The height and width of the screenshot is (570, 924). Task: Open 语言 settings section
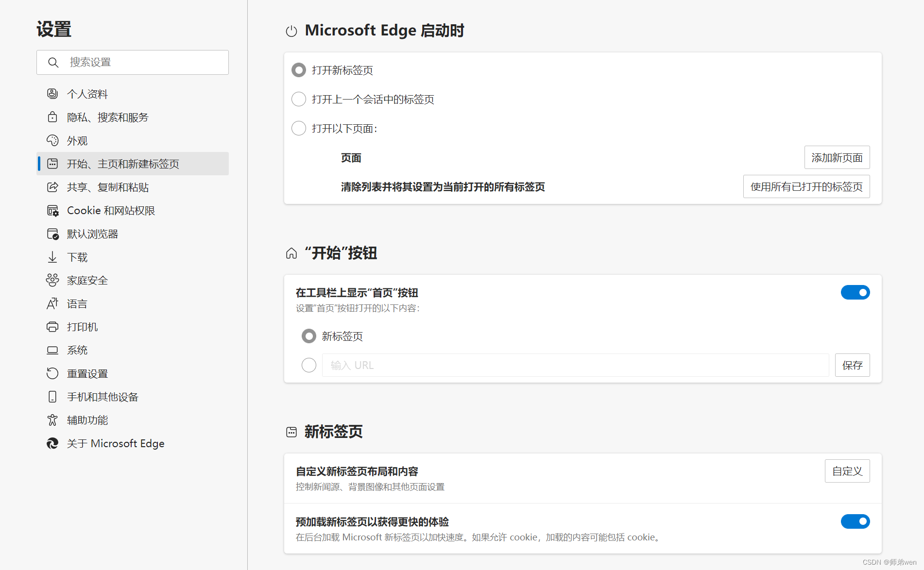point(133,303)
